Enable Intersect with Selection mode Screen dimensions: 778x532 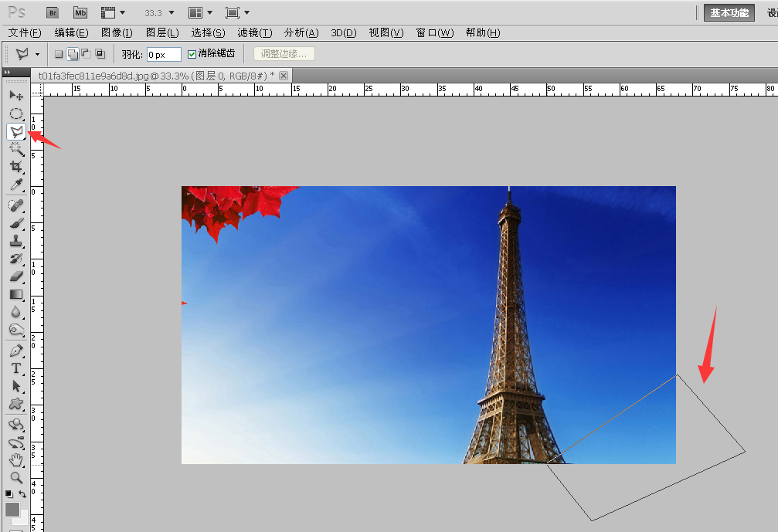(100, 54)
